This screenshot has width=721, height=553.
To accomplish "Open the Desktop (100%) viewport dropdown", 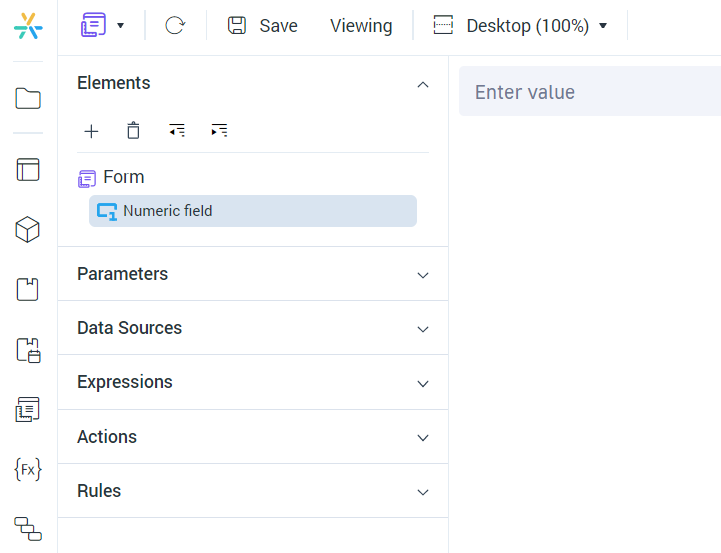I will click(520, 26).
